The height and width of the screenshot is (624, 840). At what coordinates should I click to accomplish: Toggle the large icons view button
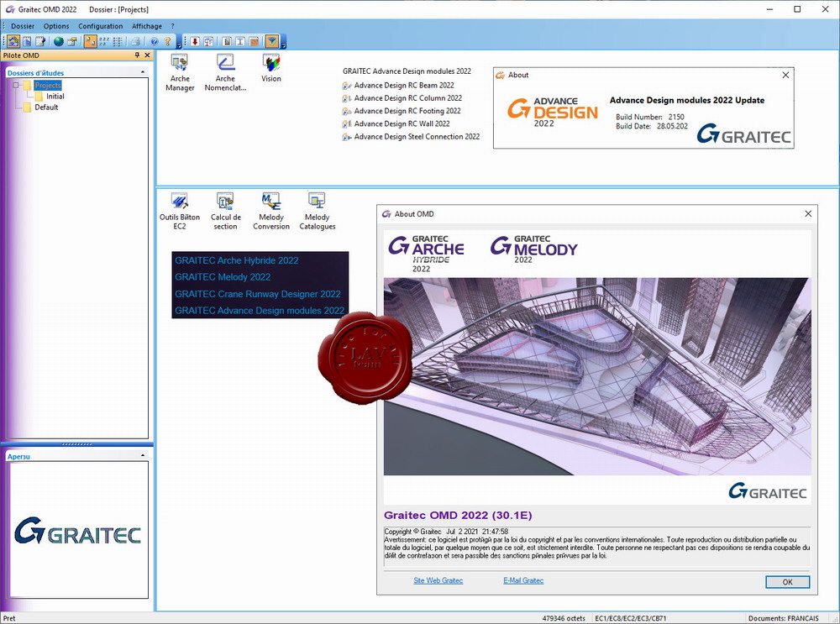[x=91, y=41]
